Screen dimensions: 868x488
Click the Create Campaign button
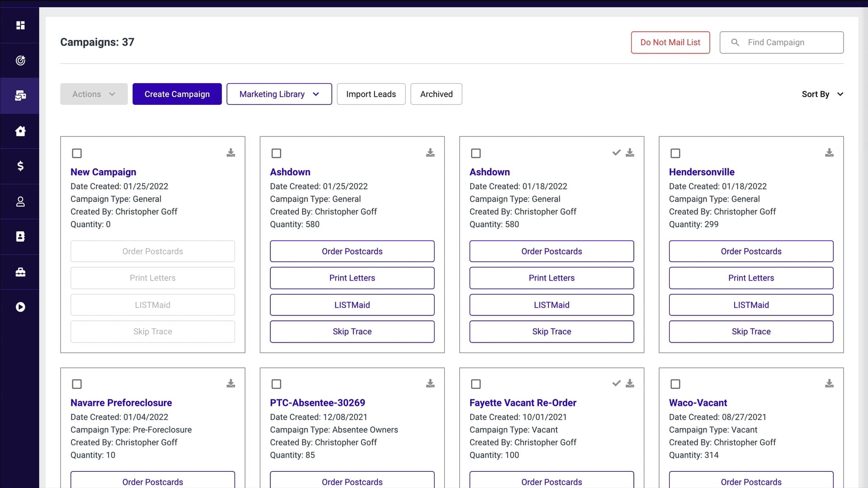(x=177, y=94)
